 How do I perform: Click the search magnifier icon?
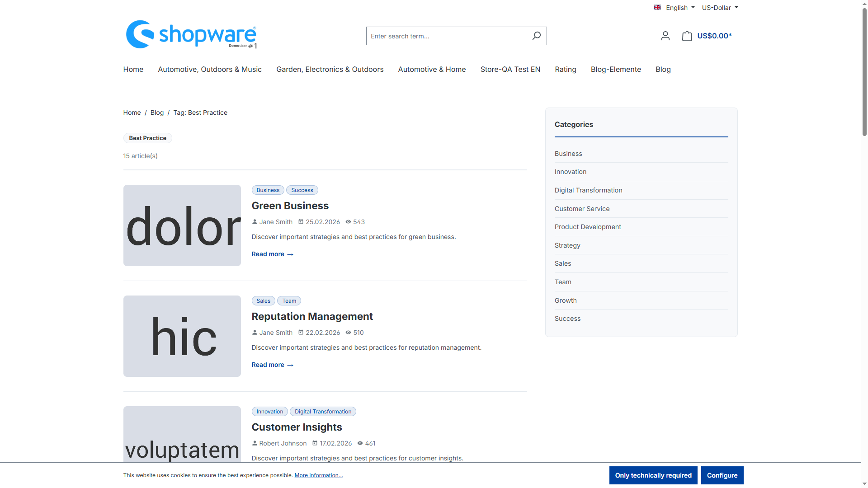(x=536, y=36)
